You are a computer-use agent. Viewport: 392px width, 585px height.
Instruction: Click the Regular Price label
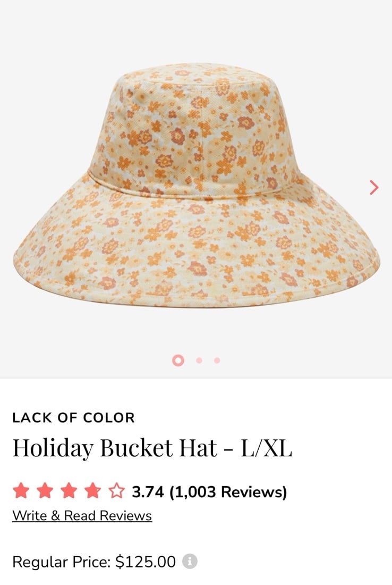tap(62, 562)
